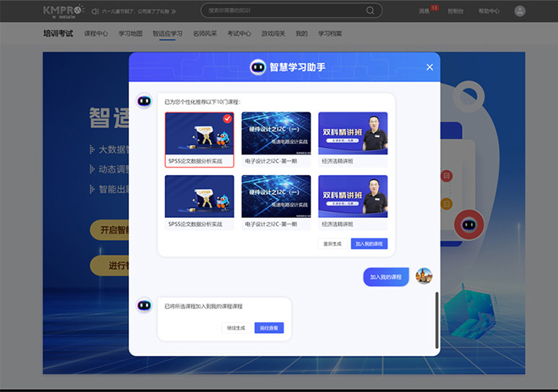The width and height of the screenshot is (558, 392).
Task: Click the small red round icon on right
Action: pos(446,176)
